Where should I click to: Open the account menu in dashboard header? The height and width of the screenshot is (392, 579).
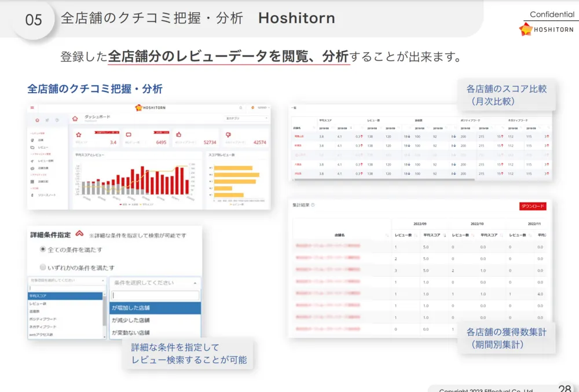pos(261,108)
